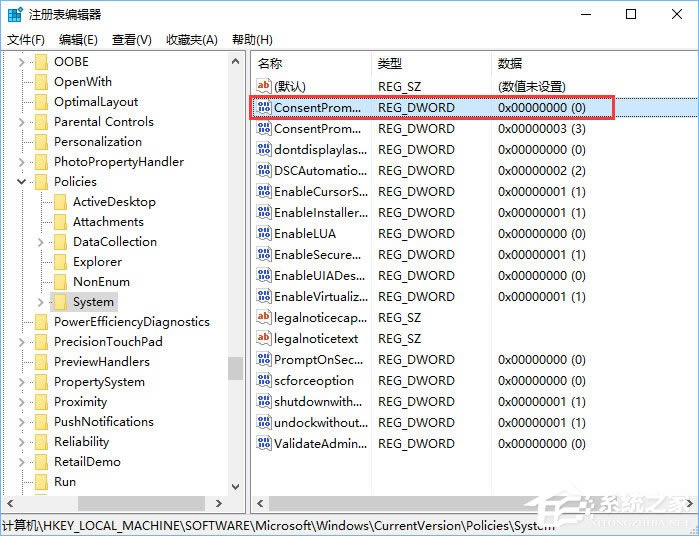The height and width of the screenshot is (536, 699).
Task: Expand the DataCollection tree node
Action: [41, 242]
